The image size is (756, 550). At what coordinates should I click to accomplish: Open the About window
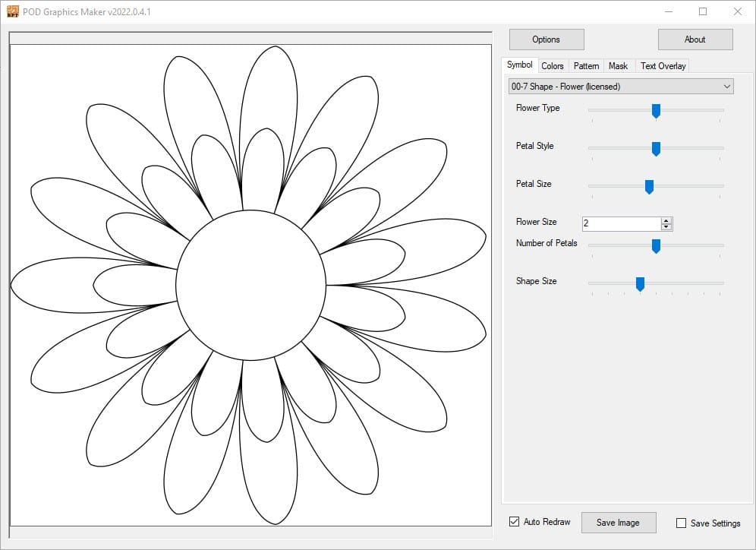pos(695,40)
